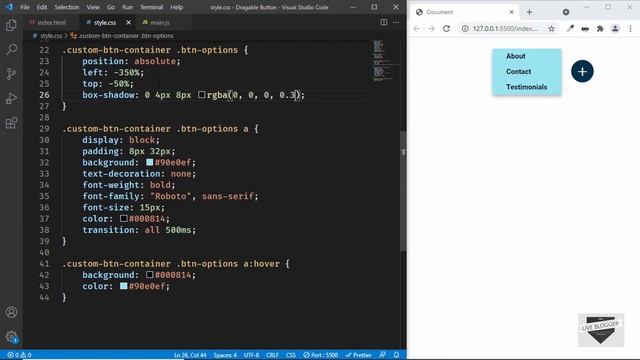Open the Testimonials link
Image resolution: width=640 pixels, height=360 pixels.
pyautogui.click(x=527, y=87)
